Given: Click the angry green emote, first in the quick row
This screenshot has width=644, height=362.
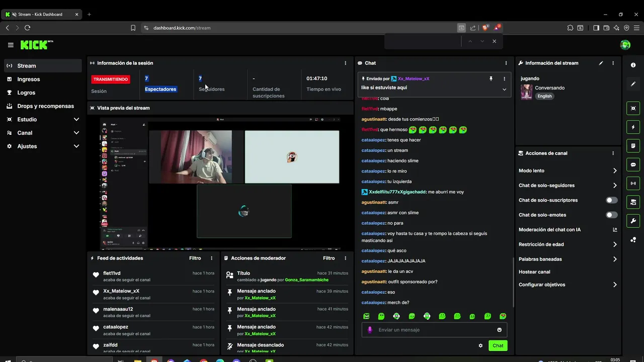Looking at the screenshot, I should (x=366, y=316).
